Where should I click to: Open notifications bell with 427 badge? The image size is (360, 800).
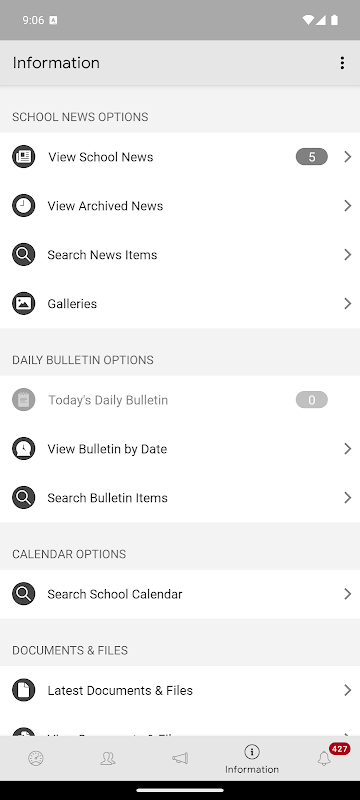pyautogui.click(x=324, y=758)
